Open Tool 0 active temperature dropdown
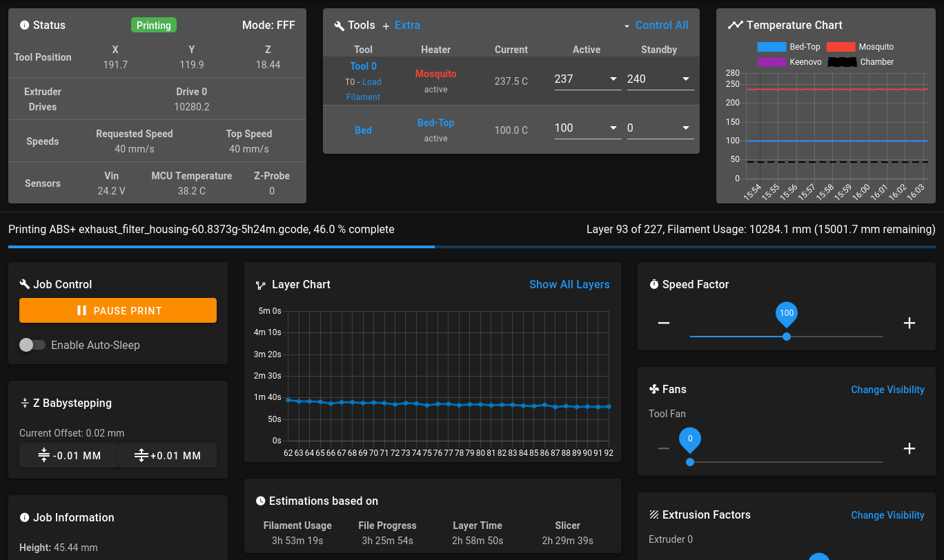This screenshot has height=560, width=944. point(613,79)
